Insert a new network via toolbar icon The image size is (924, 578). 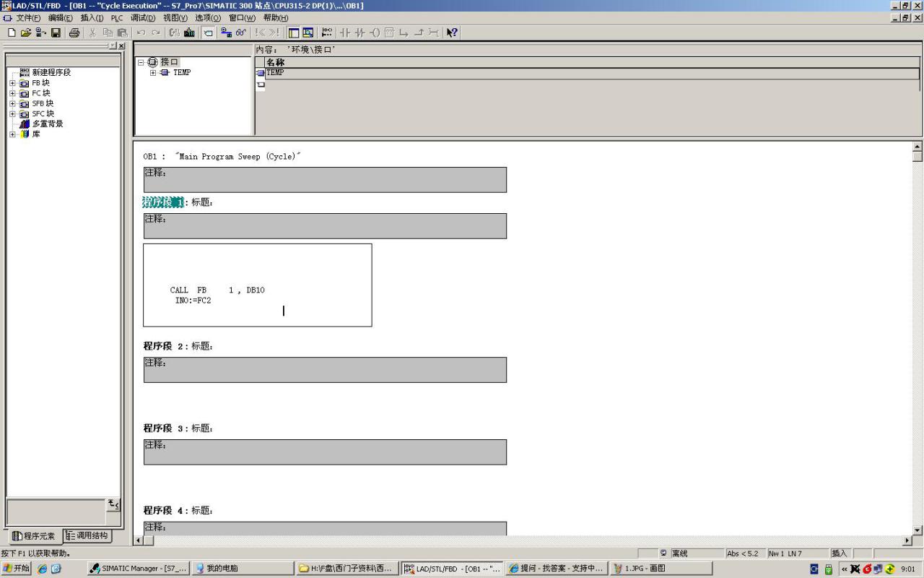tap(327, 33)
